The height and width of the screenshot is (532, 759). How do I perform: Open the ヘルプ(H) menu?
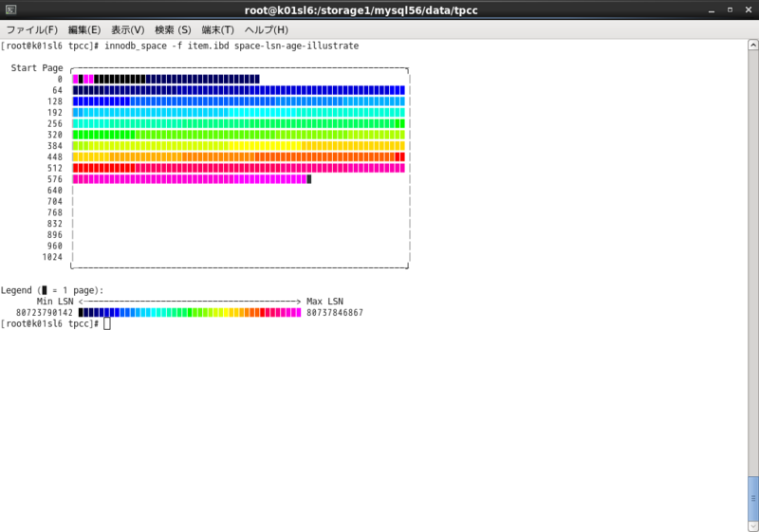click(267, 30)
